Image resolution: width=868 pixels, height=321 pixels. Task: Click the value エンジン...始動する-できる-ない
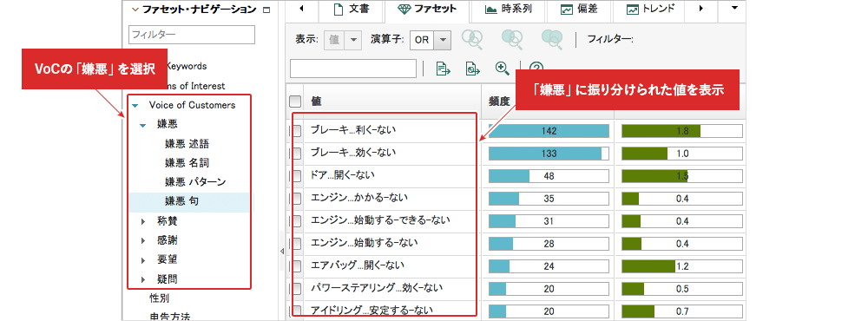380,221
